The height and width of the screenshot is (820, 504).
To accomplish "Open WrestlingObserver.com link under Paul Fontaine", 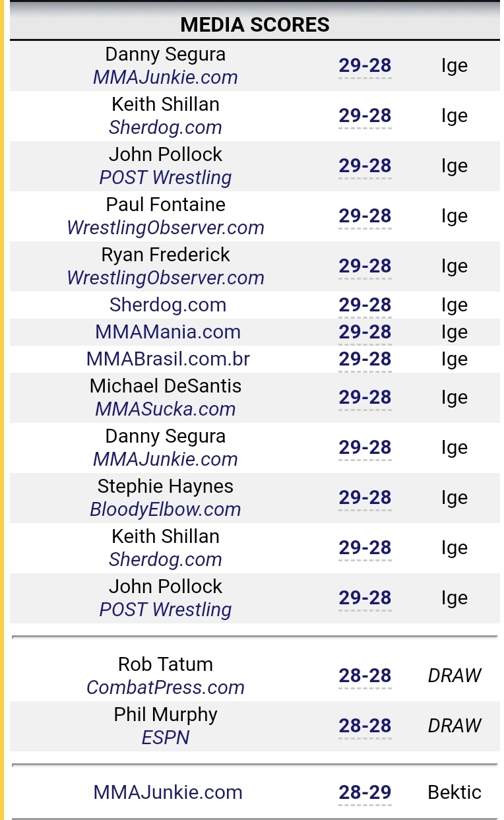I will [x=166, y=228].
